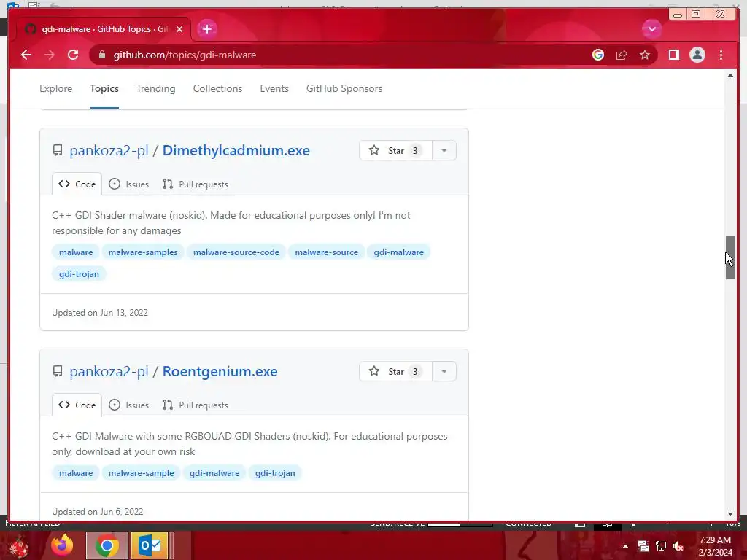Click the gdi-malware tag under Roentgenium.exe
This screenshot has width=747, height=560.
pyautogui.click(x=214, y=473)
